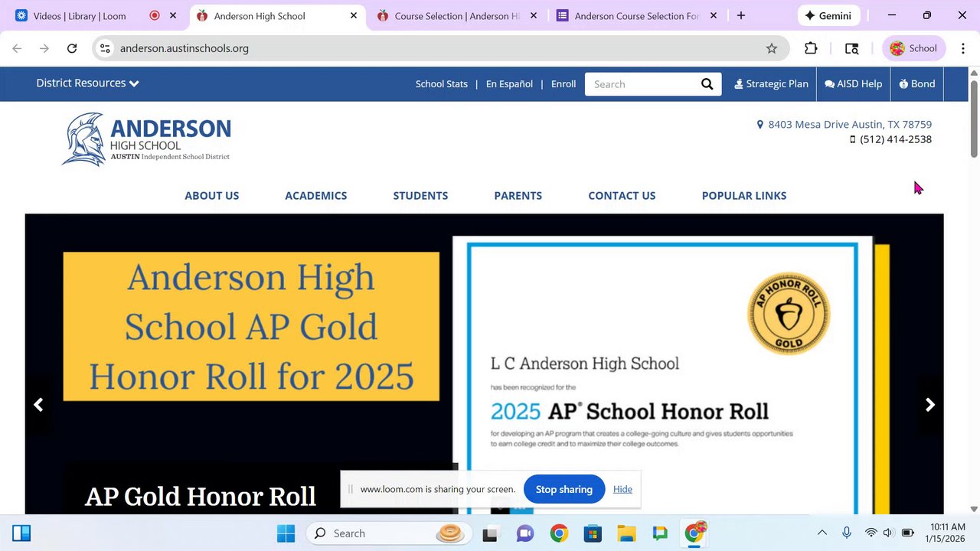Go to the previous carousel slide
Image resolution: width=980 pixels, height=551 pixels.
pos(38,405)
